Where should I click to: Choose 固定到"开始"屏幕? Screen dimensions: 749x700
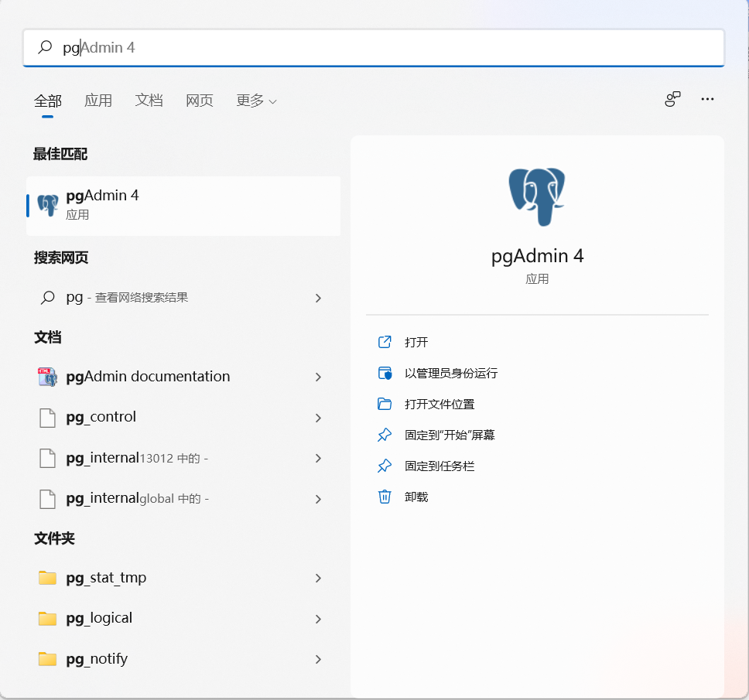point(450,435)
